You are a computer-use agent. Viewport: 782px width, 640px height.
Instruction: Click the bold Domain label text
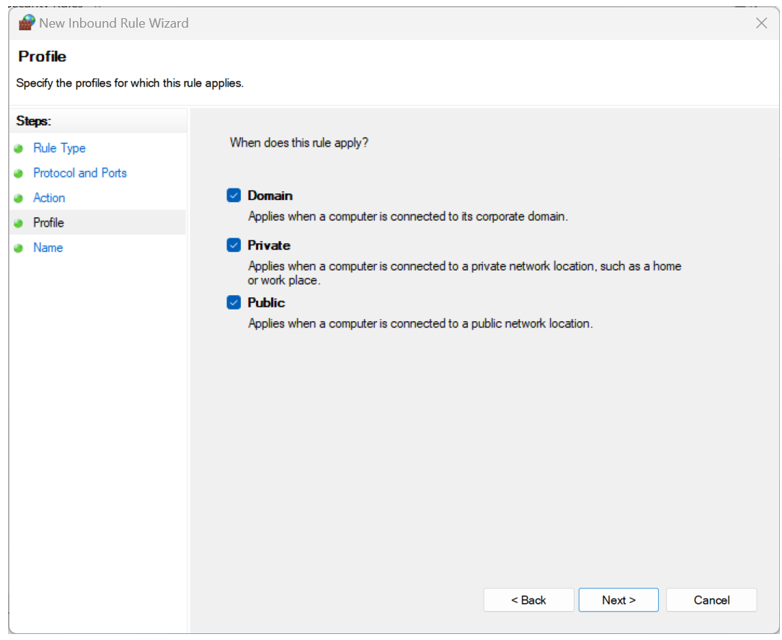270,196
